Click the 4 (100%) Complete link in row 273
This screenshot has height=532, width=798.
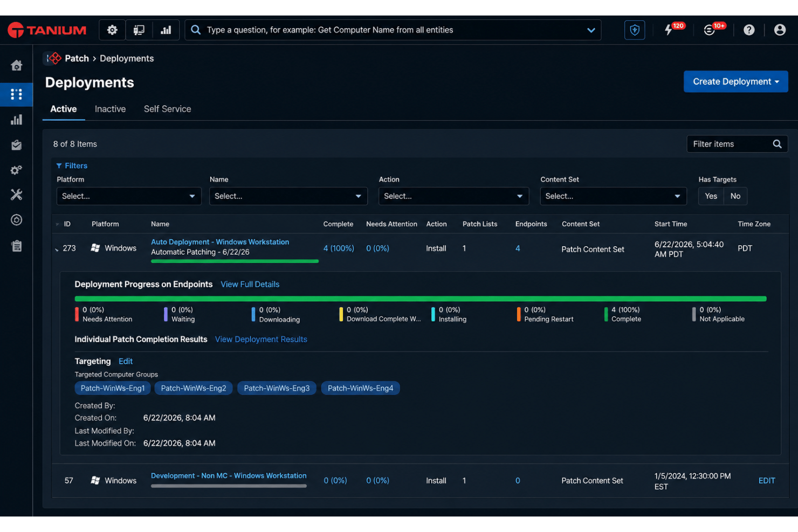coord(339,248)
